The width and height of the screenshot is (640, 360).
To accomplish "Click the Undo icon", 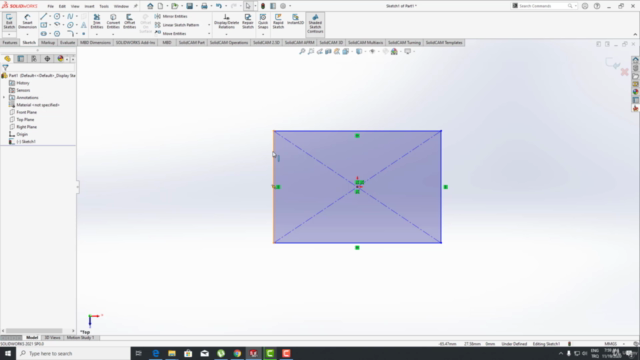I will tap(219, 6).
